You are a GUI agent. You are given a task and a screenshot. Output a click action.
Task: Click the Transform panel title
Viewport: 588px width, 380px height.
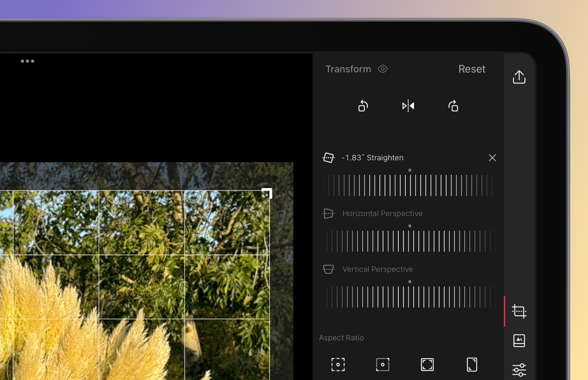348,69
